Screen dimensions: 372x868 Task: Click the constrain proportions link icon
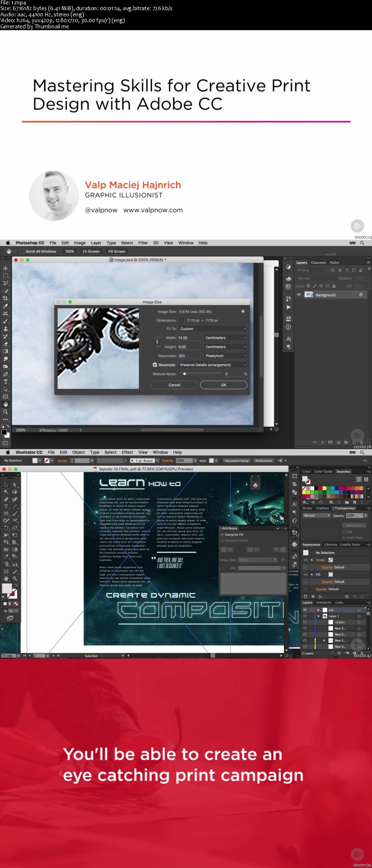[157, 342]
